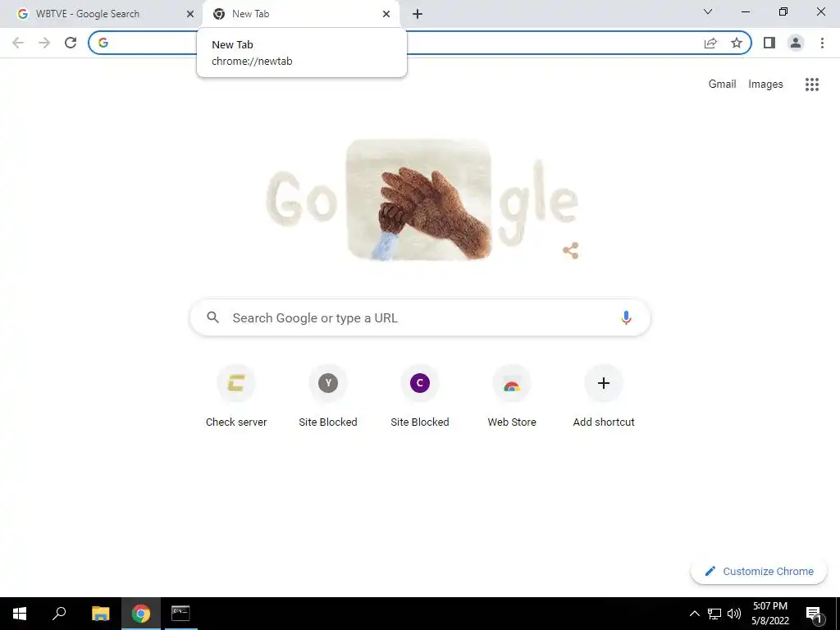Click Chrome icon in taskbar
Viewport: 840px width, 630px height.
tap(141, 614)
